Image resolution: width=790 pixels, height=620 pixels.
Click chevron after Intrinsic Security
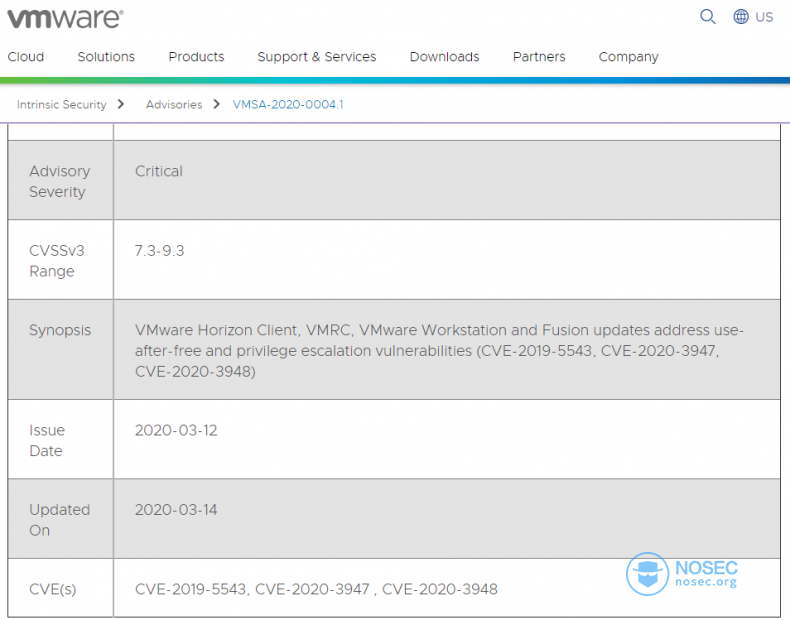tap(120, 104)
